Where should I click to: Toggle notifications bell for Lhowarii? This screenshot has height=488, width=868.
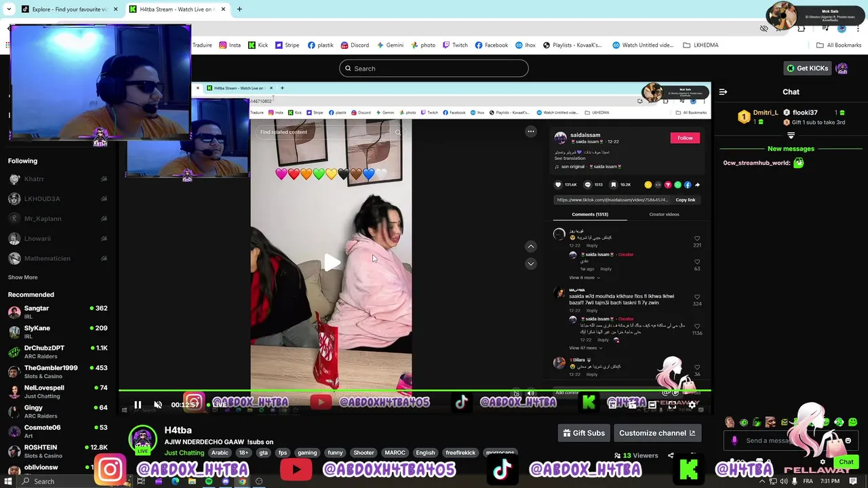(104, 239)
